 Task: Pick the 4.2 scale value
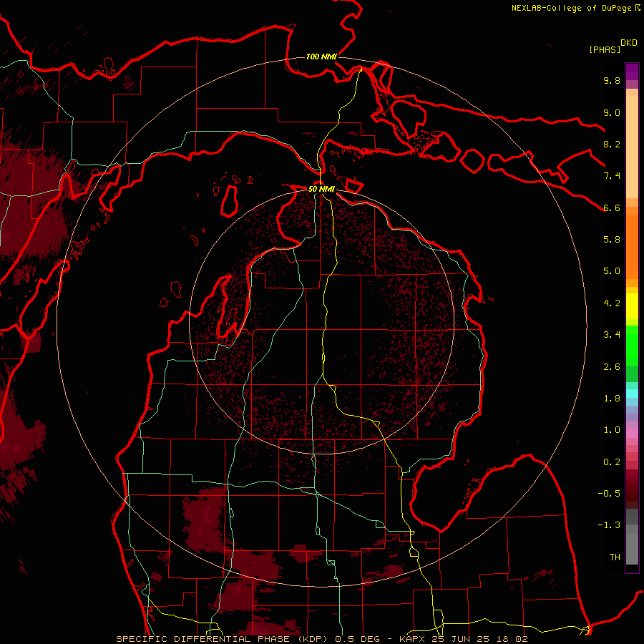point(612,303)
